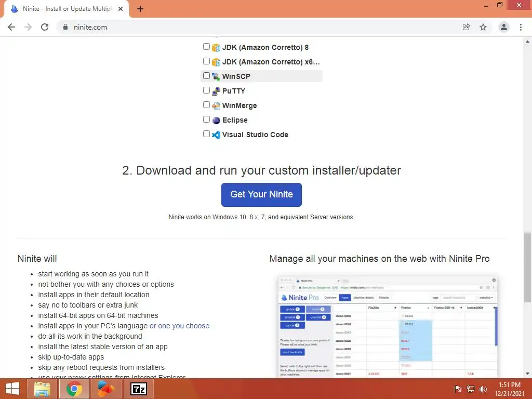Image resolution: width=532 pixels, height=399 pixels.
Task: Click the JDK Corretto 8 package icon
Action: point(216,47)
